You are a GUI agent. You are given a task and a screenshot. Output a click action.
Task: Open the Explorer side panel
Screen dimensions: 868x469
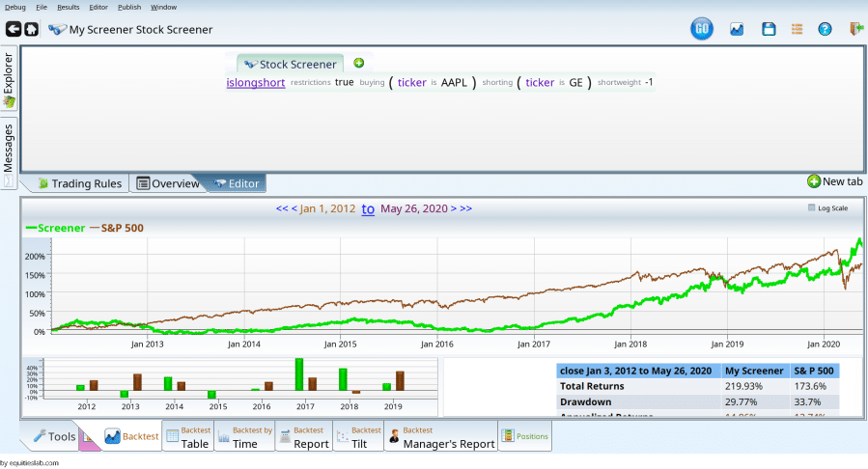point(9,78)
